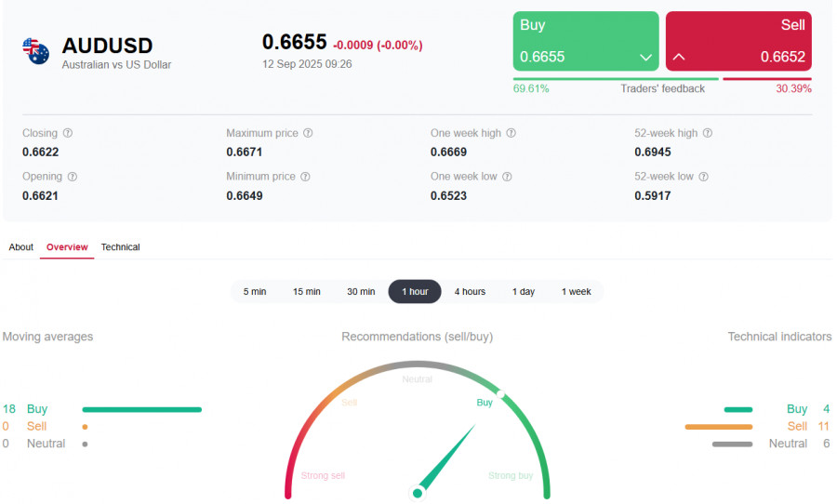Image resolution: width=837 pixels, height=504 pixels.
Task: Switch to the About tab
Action: tap(20, 247)
